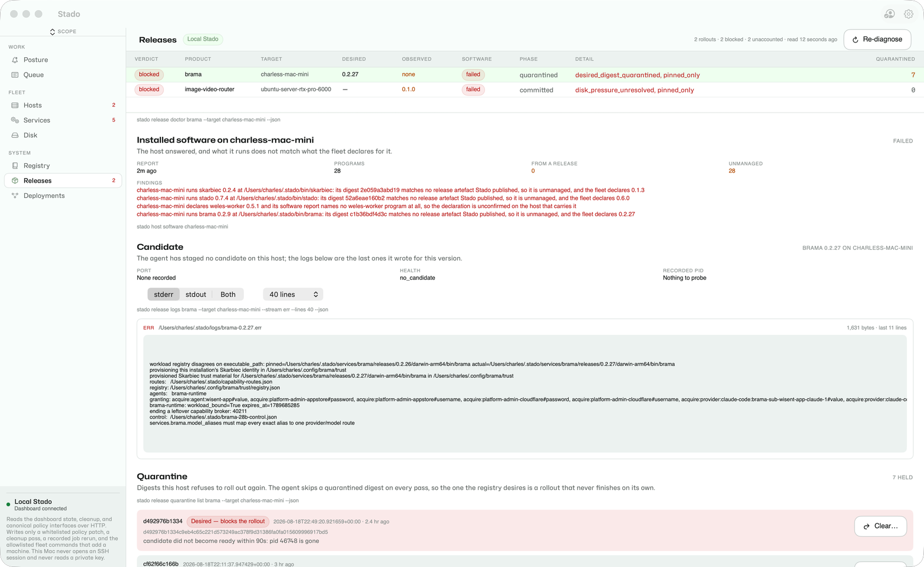Click failed badge in image-video-router row

473,90
